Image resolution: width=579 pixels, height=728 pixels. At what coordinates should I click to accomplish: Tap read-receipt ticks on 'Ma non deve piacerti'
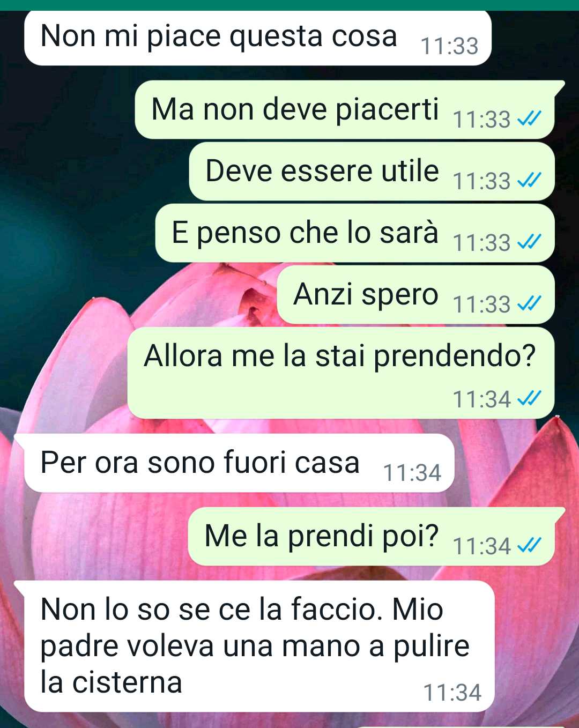click(x=529, y=118)
